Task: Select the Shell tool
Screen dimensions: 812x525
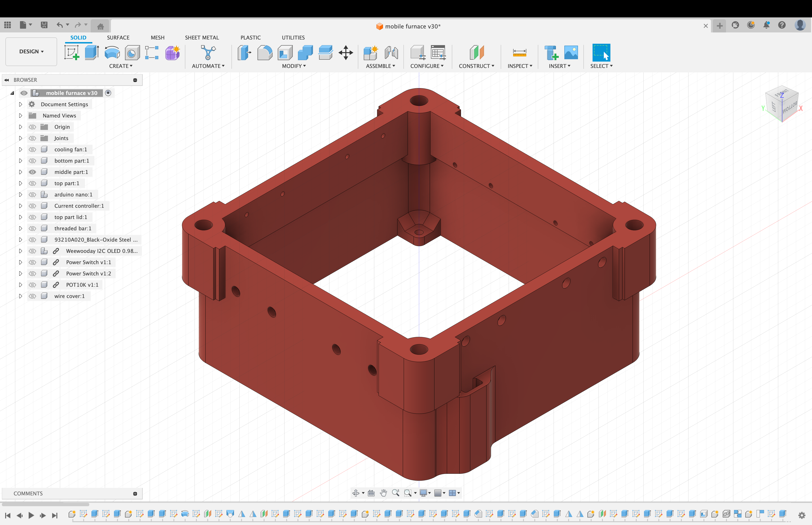Action: pos(285,53)
